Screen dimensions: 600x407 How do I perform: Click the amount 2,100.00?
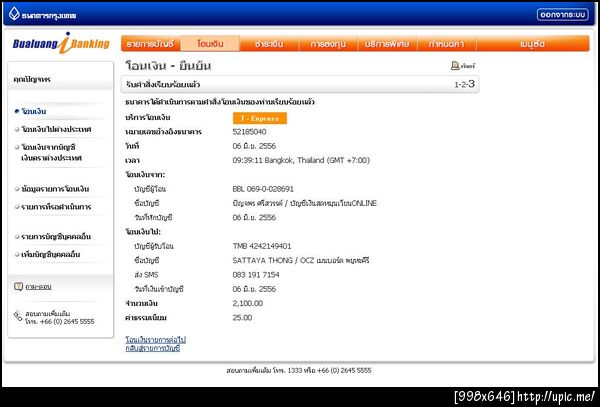(x=248, y=303)
